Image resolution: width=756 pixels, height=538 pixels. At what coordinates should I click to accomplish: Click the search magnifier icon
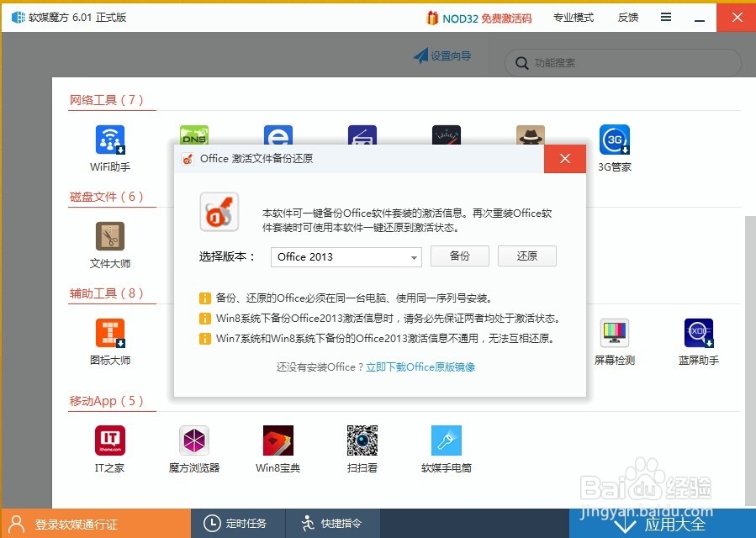tap(521, 63)
